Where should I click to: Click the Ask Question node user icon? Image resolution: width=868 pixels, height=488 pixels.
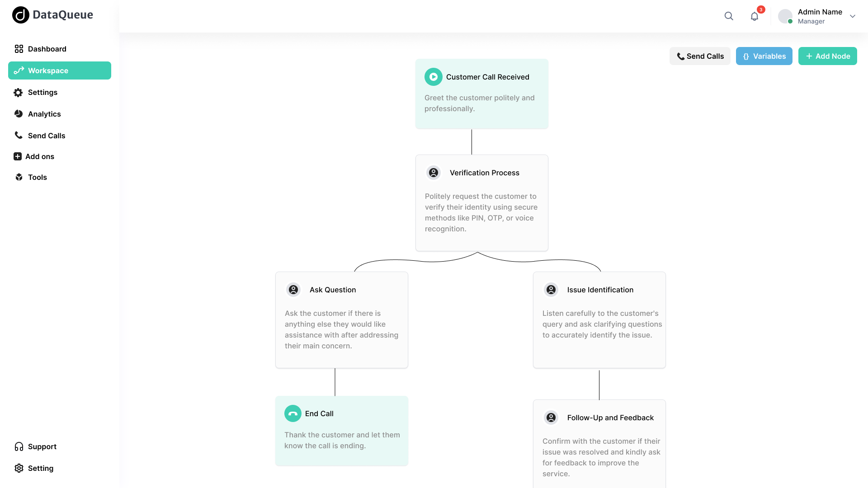coord(293,290)
